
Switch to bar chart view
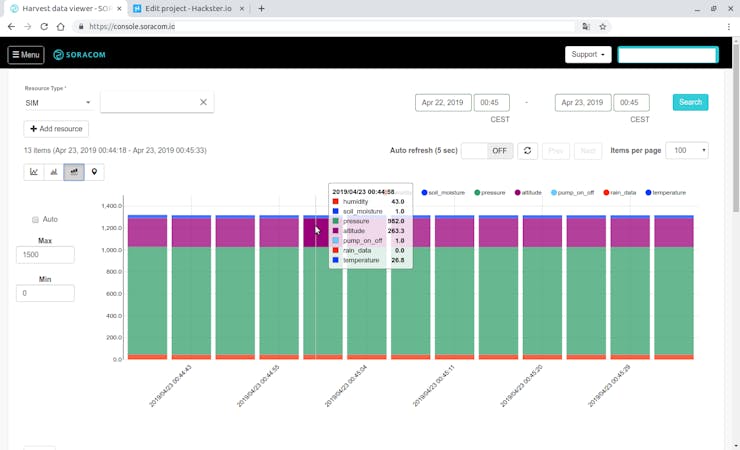tap(54, 172)
